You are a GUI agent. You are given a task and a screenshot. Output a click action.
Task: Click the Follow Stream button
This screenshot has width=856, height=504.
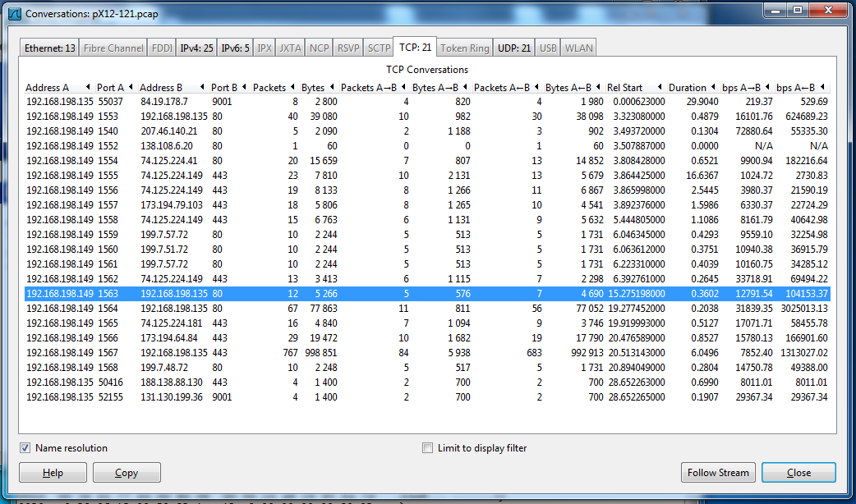pos(718,473)
